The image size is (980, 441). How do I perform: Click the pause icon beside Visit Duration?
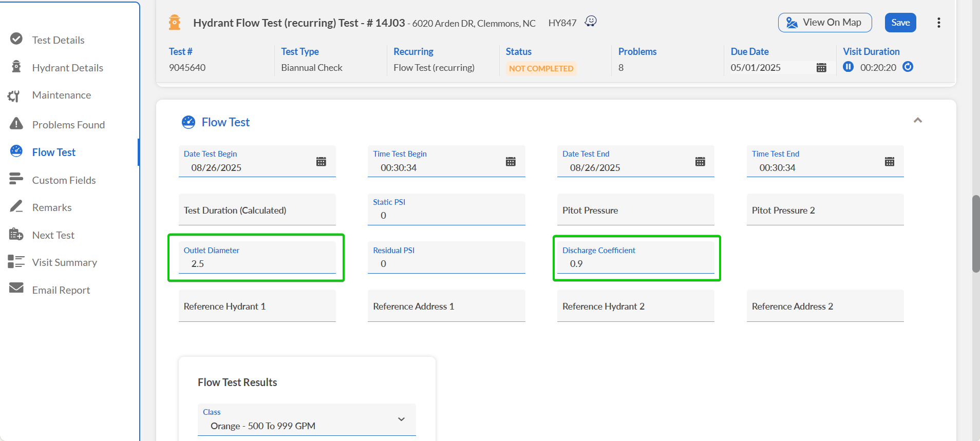(848, 67)
